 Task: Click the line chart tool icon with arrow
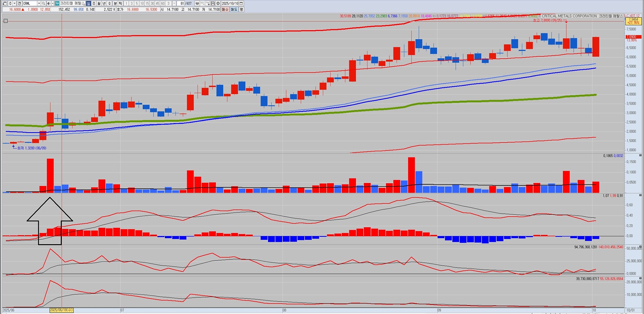point(208,3)
